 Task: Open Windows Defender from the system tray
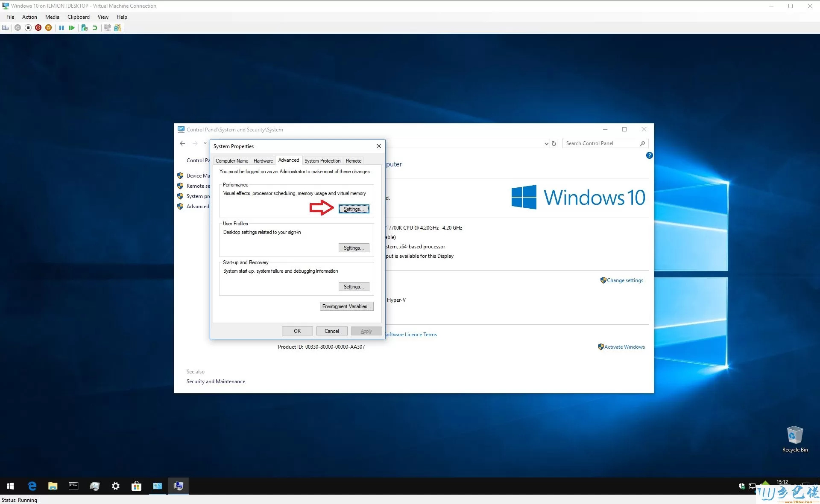click(x=742, y=486)
